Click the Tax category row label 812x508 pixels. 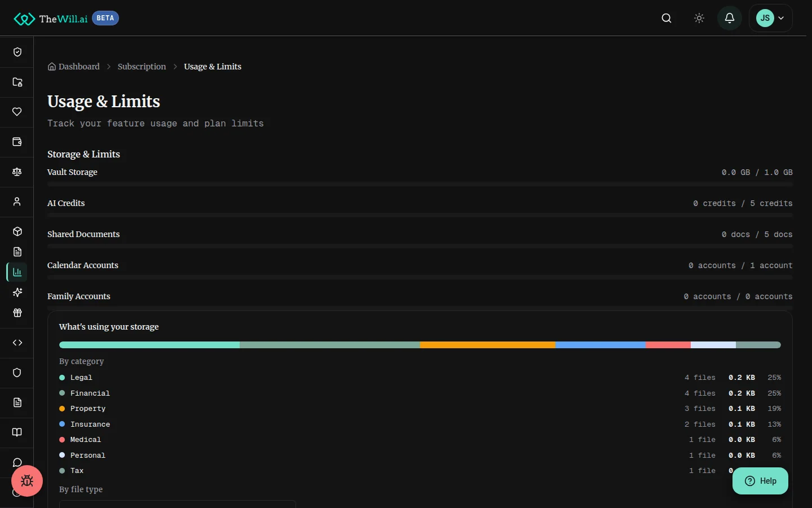pyautogui.click(x=77, y=471)
